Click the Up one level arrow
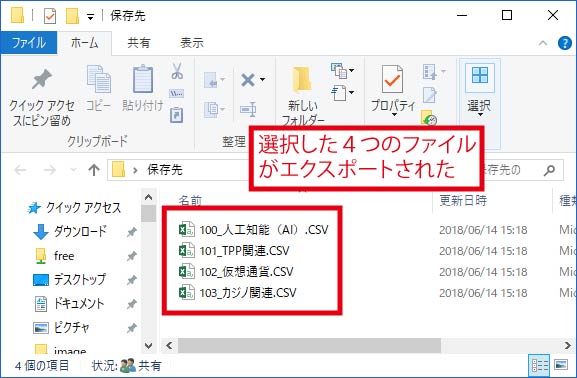This screenshot has height=378, width=577. [x=94, y=170]
